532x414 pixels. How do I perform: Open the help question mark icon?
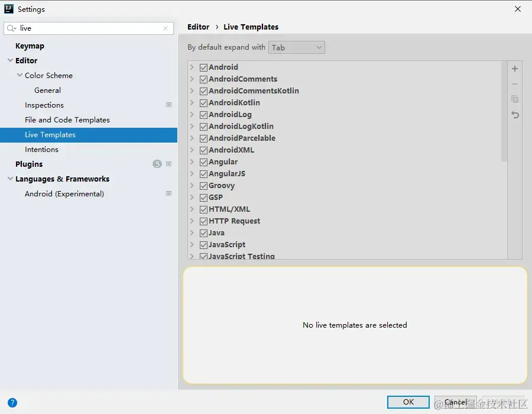pyautogui.click(x=12, y=402)
